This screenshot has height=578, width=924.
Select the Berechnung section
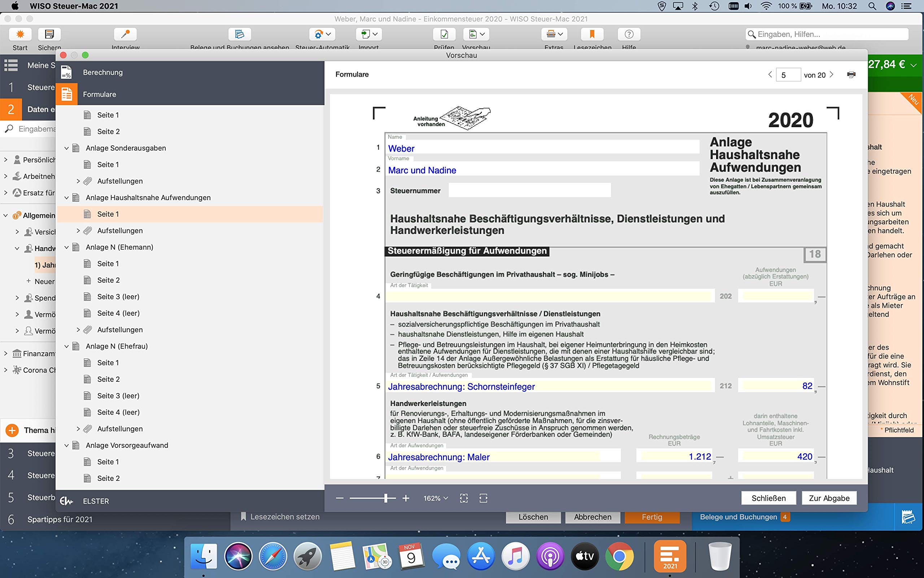(190, 72)
